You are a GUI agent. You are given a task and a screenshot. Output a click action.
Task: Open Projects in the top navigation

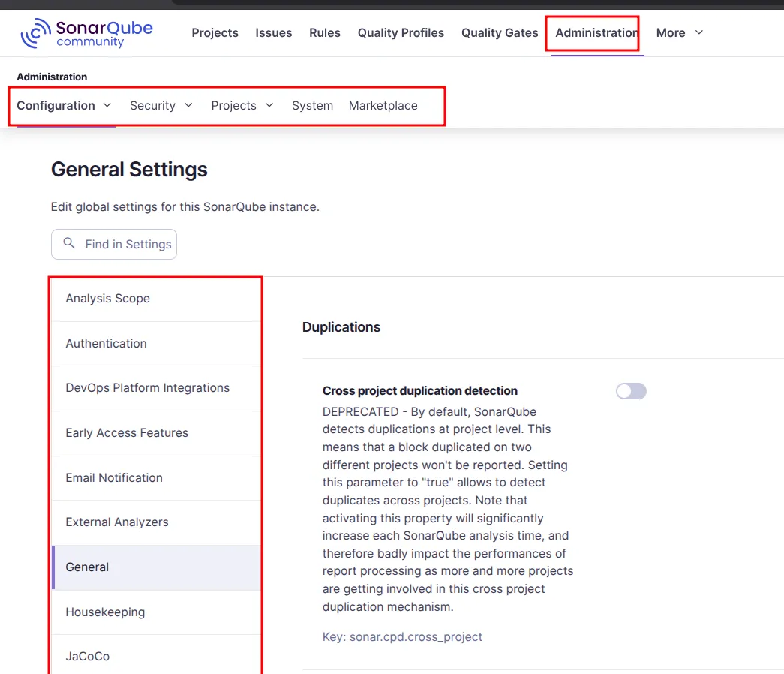click(x=215, y=32)
